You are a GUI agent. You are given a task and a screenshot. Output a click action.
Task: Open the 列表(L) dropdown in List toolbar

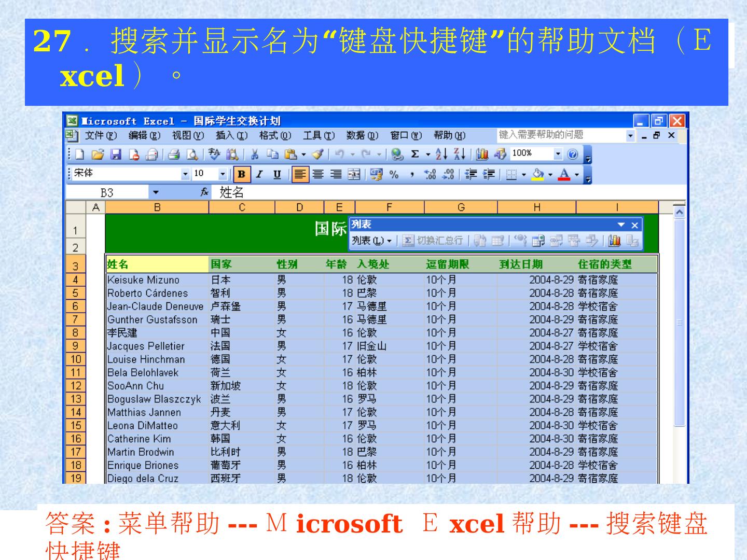tap(371, 241)
